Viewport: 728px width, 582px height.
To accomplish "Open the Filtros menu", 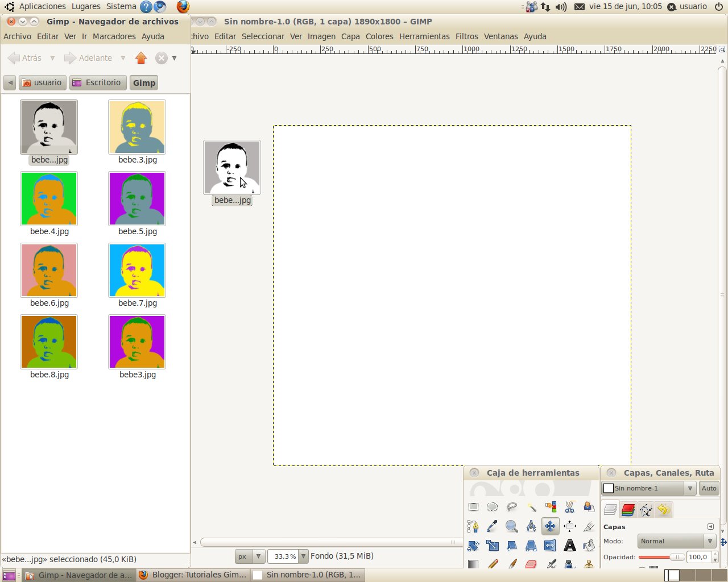I will (466, 36).
